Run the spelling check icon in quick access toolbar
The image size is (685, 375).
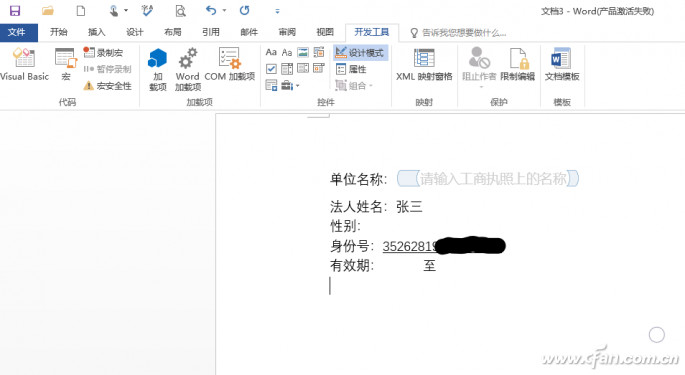pyautogui.click(x=148, y=10)
